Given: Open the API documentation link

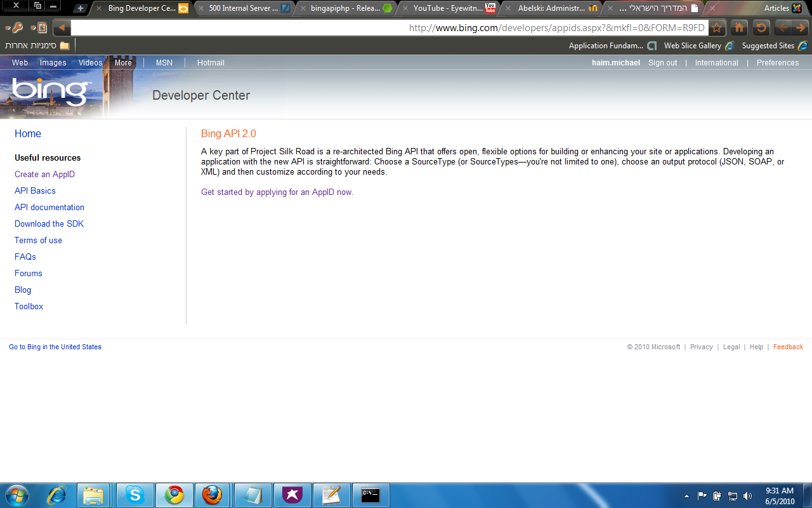Looking at the screenshot, I should coord(49,207).
